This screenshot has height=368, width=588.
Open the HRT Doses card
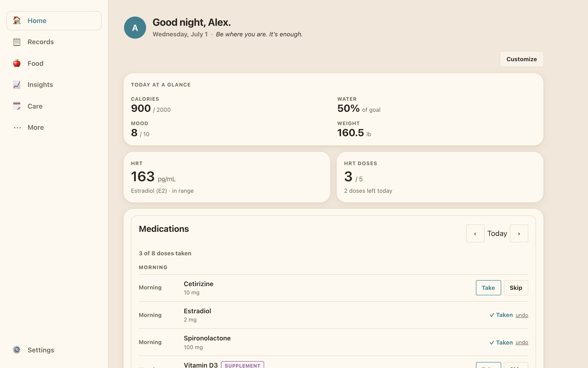pos(440,177)
